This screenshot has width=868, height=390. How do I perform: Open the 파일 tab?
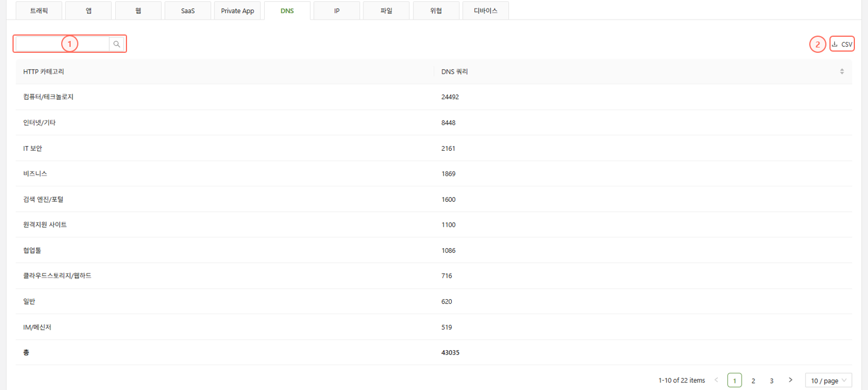[386, 11]
